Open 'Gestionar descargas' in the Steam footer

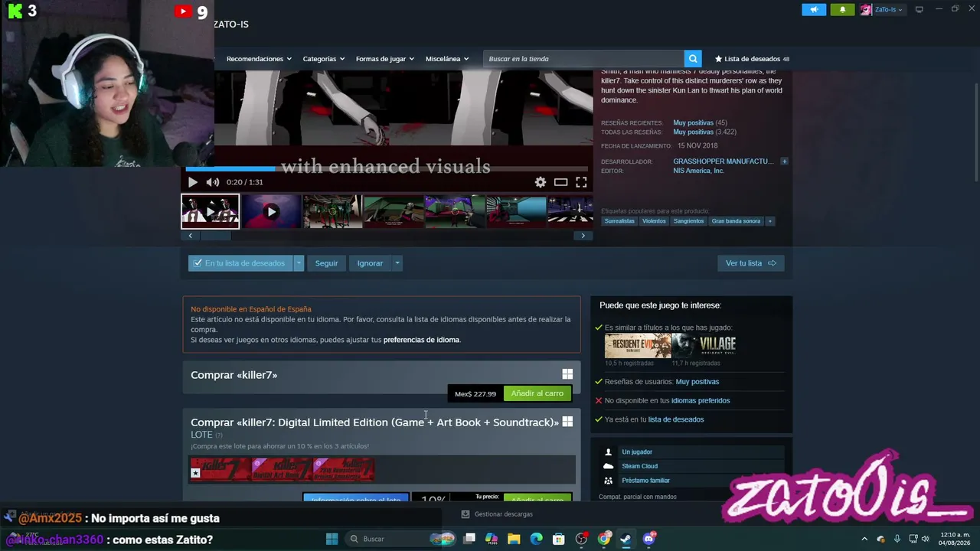[497, 514]
